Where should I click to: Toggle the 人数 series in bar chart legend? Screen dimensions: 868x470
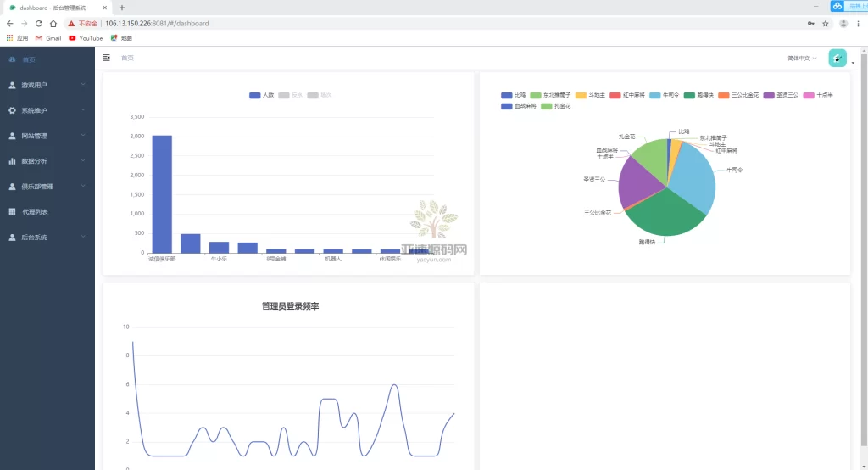261,95
